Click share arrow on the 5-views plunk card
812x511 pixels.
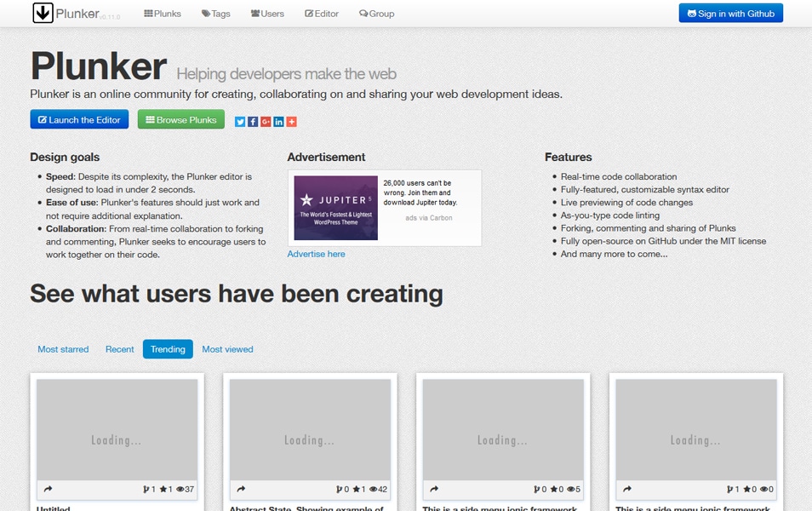point(434,489)
